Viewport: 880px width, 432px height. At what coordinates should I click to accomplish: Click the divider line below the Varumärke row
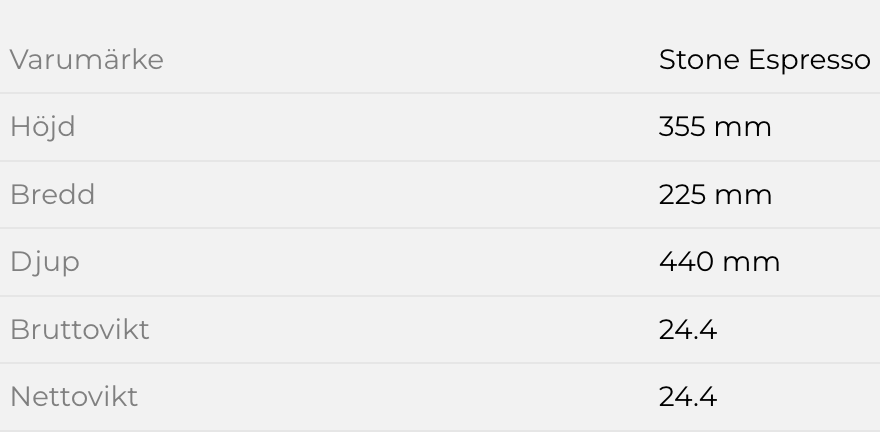tap(440, 93)
